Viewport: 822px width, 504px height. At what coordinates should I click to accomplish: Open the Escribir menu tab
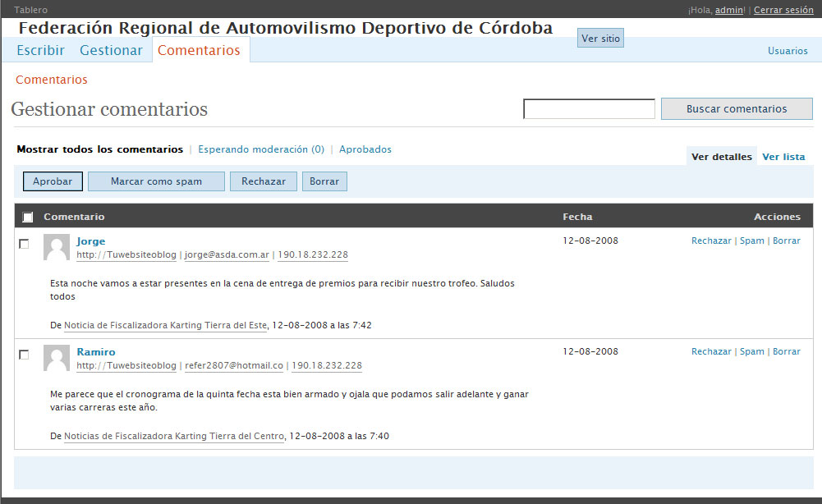point(40,50)
